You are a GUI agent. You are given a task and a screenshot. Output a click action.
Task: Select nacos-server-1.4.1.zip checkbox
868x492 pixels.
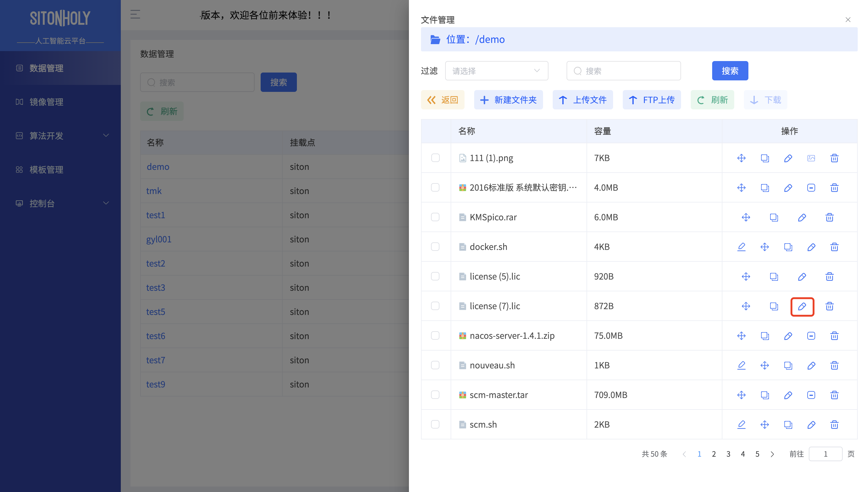point(435,335)
